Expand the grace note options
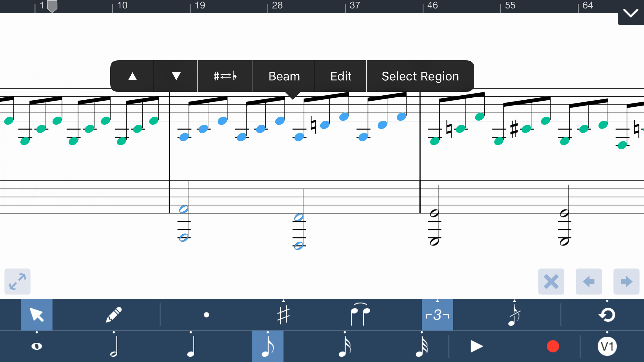Screen dimensions: 644x362 point(514,315)
